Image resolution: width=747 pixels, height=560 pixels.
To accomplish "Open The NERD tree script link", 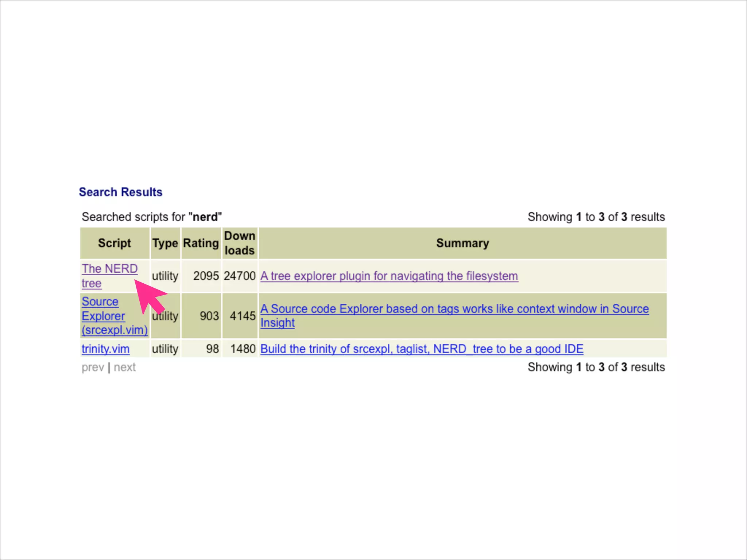I will tap(109, 269).
